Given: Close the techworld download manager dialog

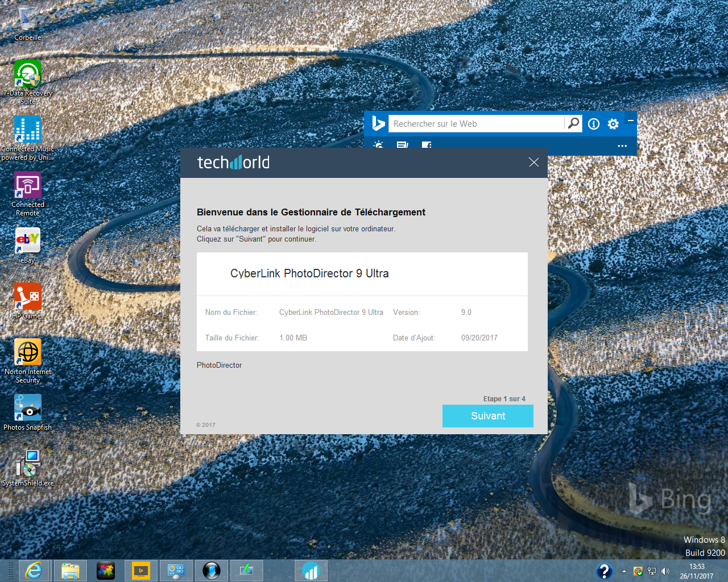Looking at the screenshot, I should (x=533, y=163).
